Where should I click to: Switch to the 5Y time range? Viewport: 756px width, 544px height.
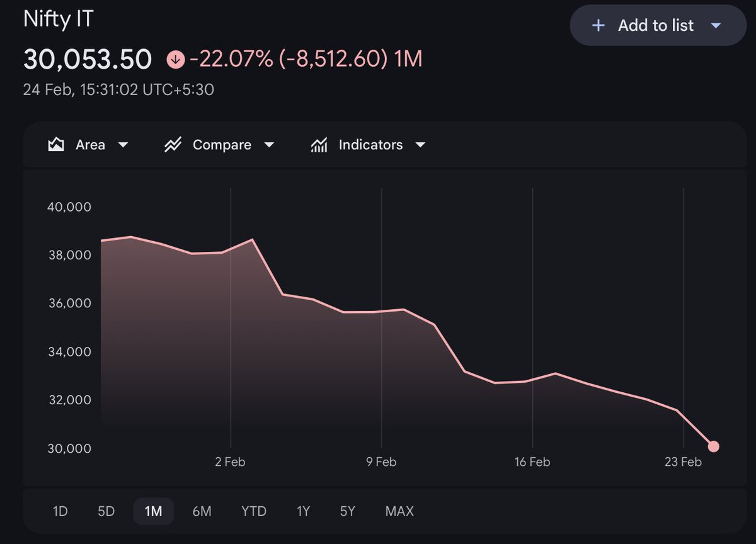348,511
